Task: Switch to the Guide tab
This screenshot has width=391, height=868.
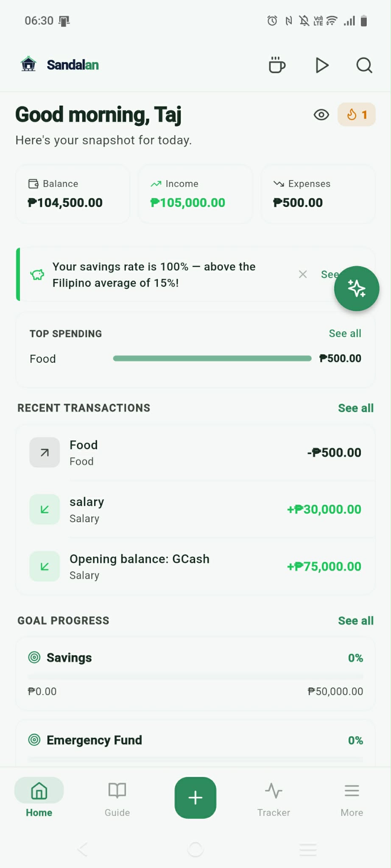Action: pos(117,798)
